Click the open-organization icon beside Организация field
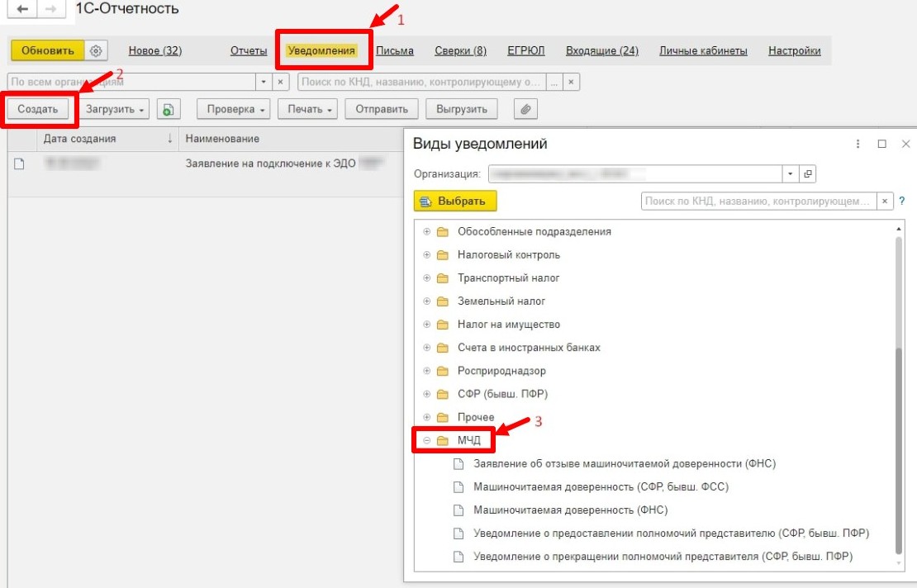Screen dimensions: 917x588 click(808, 174)
